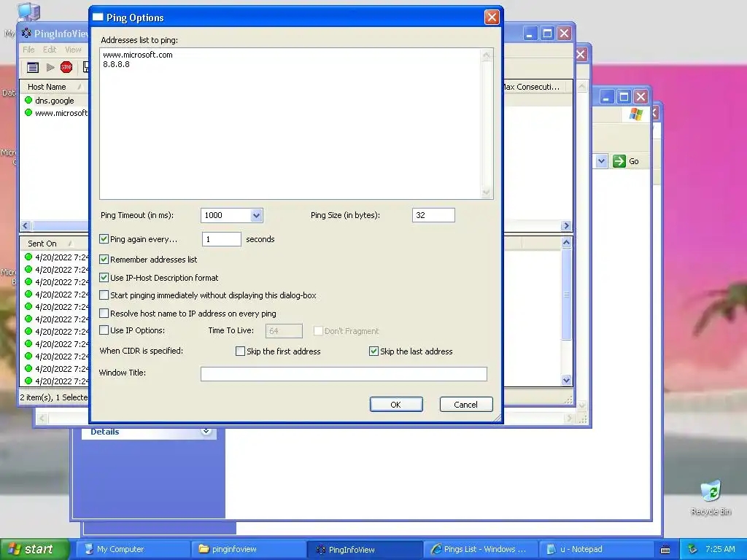Open the Recycle Bin desktop icon
Image resolution: width=747 pixels, height=560 pixels.
(711, 492)
